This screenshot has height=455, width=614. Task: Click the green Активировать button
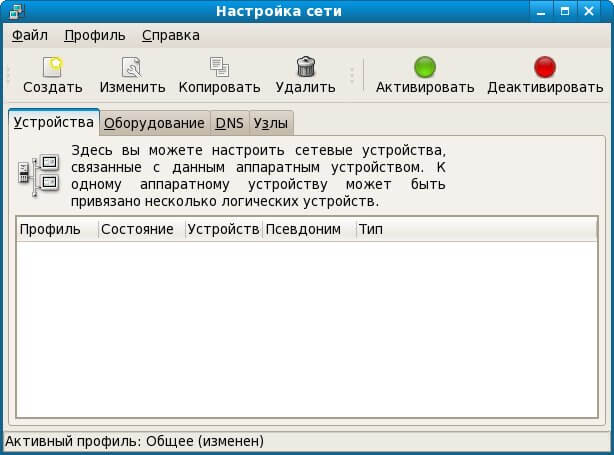[425, 68]
